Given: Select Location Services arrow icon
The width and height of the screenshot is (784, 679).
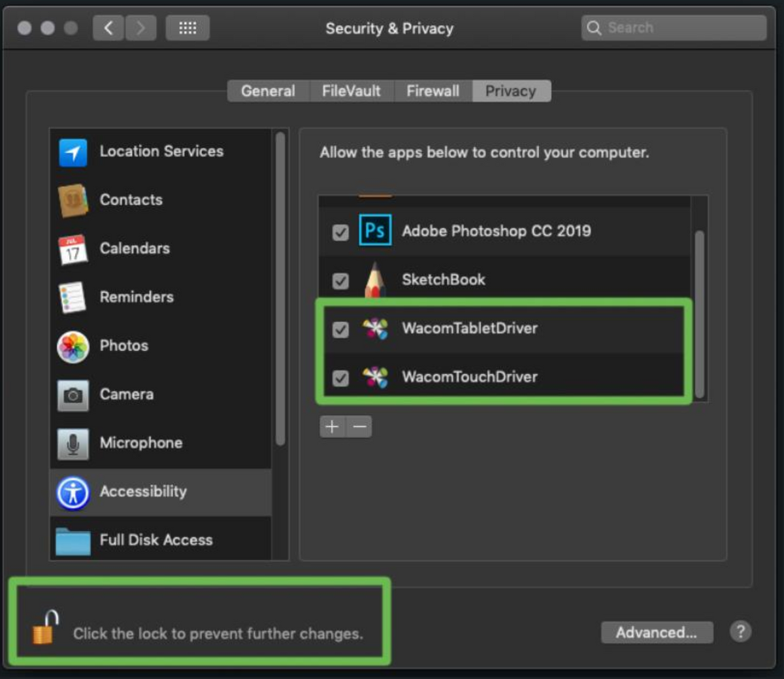Looking at the screenshot, I should coord(73,152).
